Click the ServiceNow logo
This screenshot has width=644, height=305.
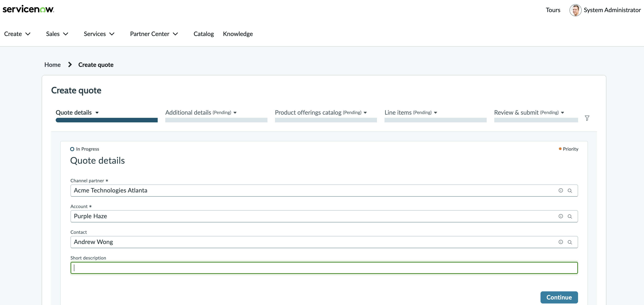click(x=28, y=9)
